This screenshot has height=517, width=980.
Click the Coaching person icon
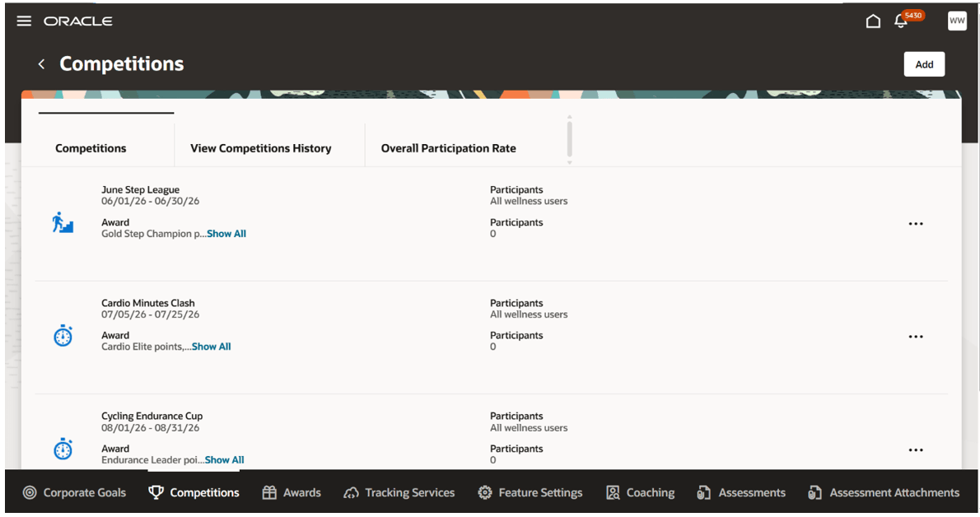[x=613, y=492]
